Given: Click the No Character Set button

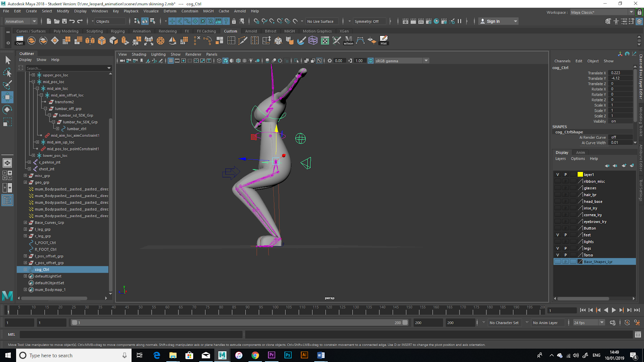Looking at the screenshot, I should 504,323.
